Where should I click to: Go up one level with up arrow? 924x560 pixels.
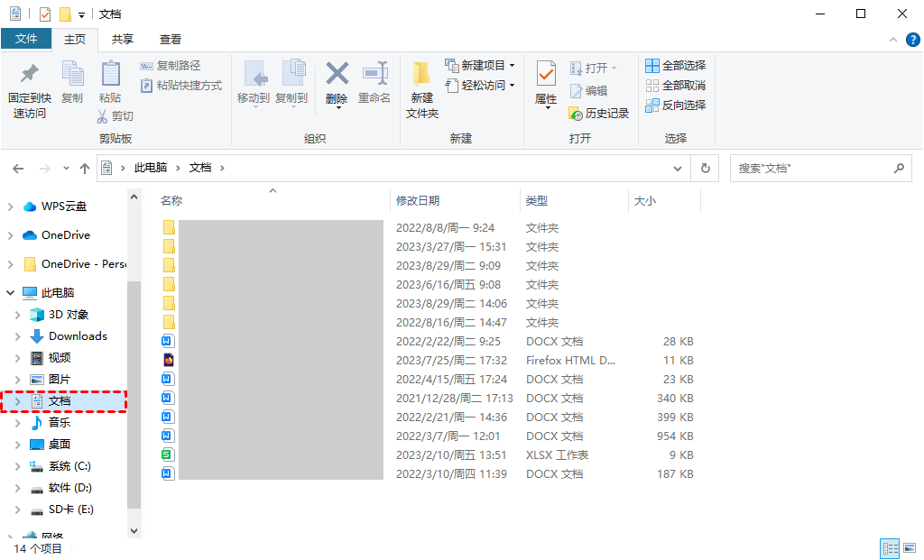(x=85, y=169)
